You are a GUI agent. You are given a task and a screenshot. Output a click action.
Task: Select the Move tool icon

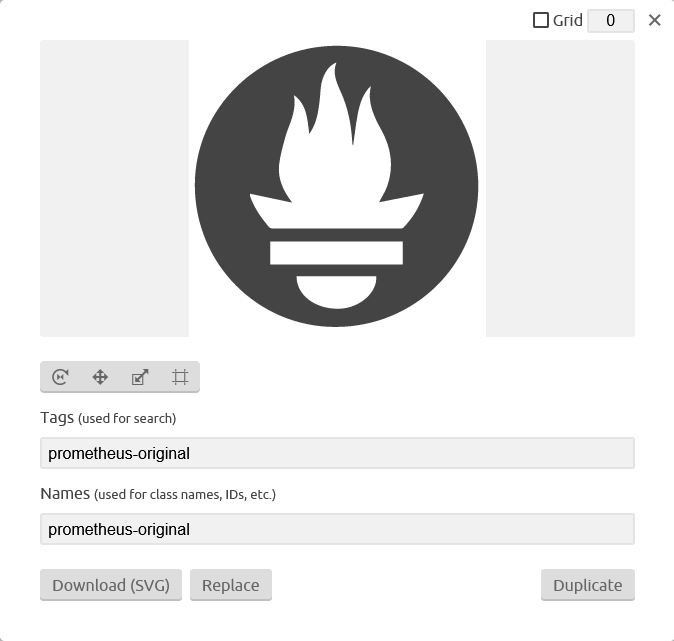point(100,377)
